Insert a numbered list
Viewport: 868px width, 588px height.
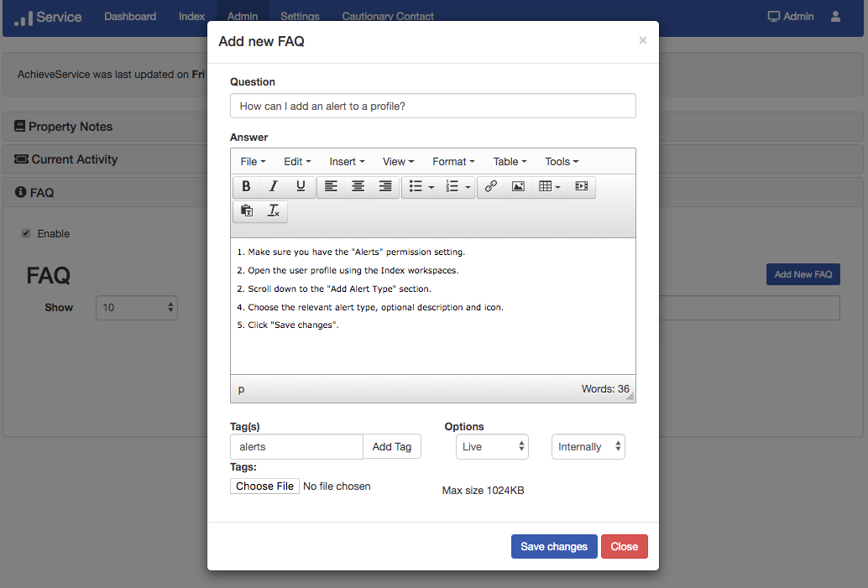pyautogui.click(x=452, y=186)
